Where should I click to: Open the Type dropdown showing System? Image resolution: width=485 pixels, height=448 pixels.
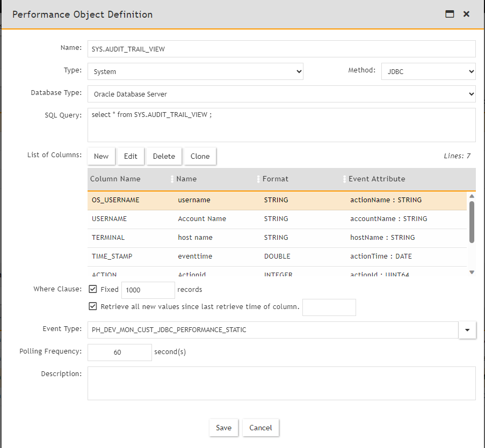195,71
